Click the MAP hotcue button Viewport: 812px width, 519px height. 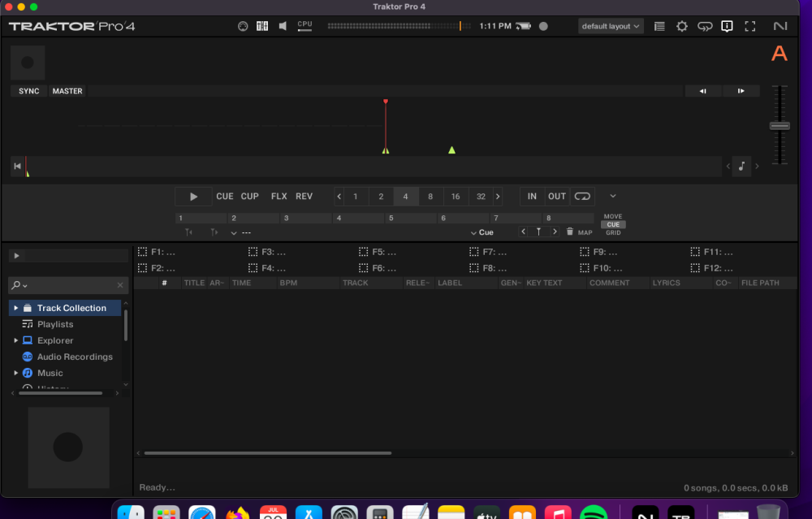pyautogui.click(x=585, y=232)
